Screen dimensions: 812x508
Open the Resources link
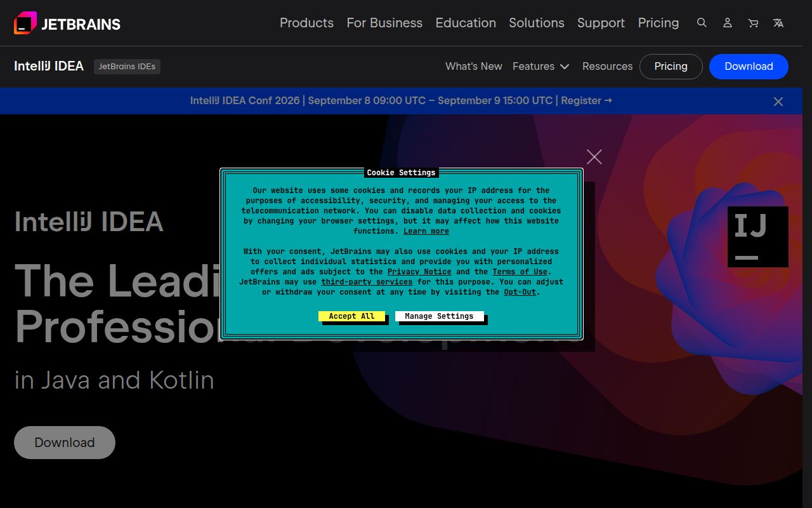click(607, 66)
